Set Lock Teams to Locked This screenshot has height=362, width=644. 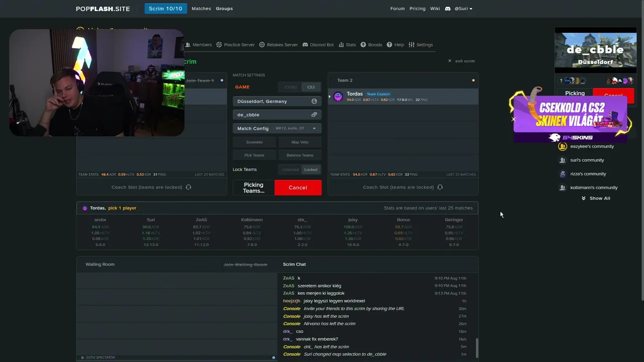pos(311,169)
